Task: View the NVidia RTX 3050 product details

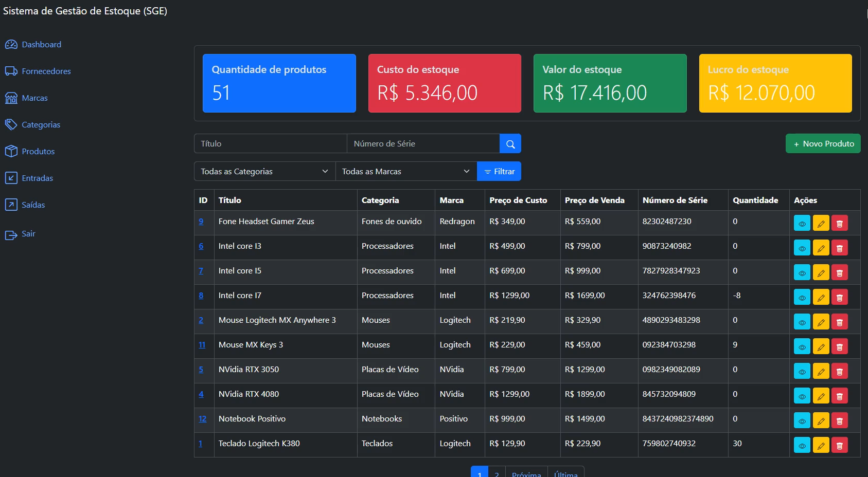Action: pyautogui.click(x=802, y=372)
